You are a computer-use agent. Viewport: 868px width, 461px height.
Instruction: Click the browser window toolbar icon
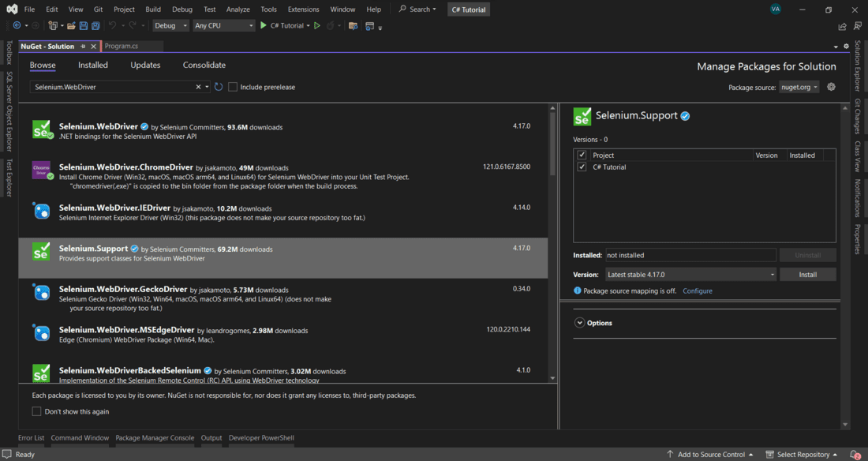[370, 25]
